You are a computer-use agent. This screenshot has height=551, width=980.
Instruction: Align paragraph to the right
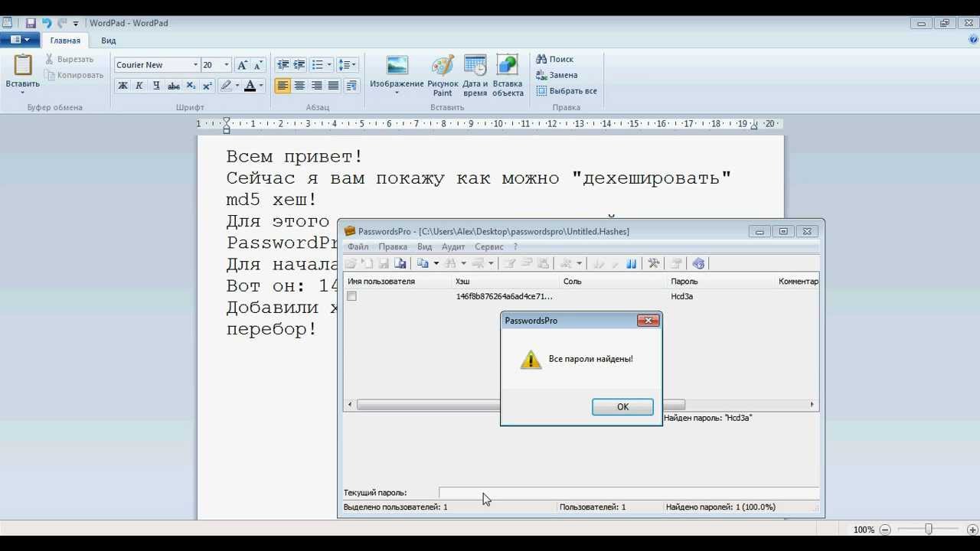click(316, 86)
